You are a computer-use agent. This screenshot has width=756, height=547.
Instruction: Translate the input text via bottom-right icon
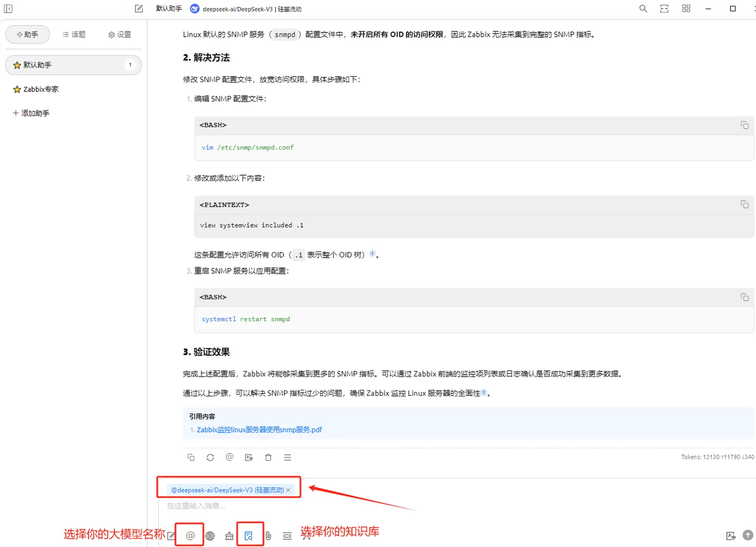coord(731,536)
